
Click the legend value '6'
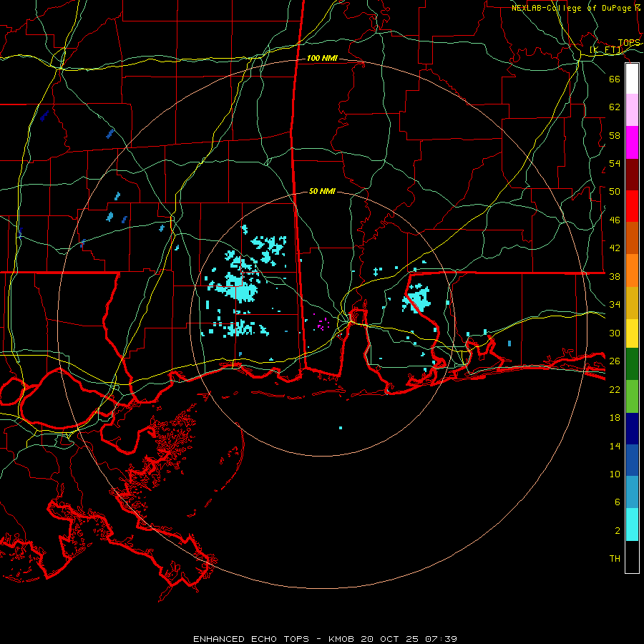[618, 502]
